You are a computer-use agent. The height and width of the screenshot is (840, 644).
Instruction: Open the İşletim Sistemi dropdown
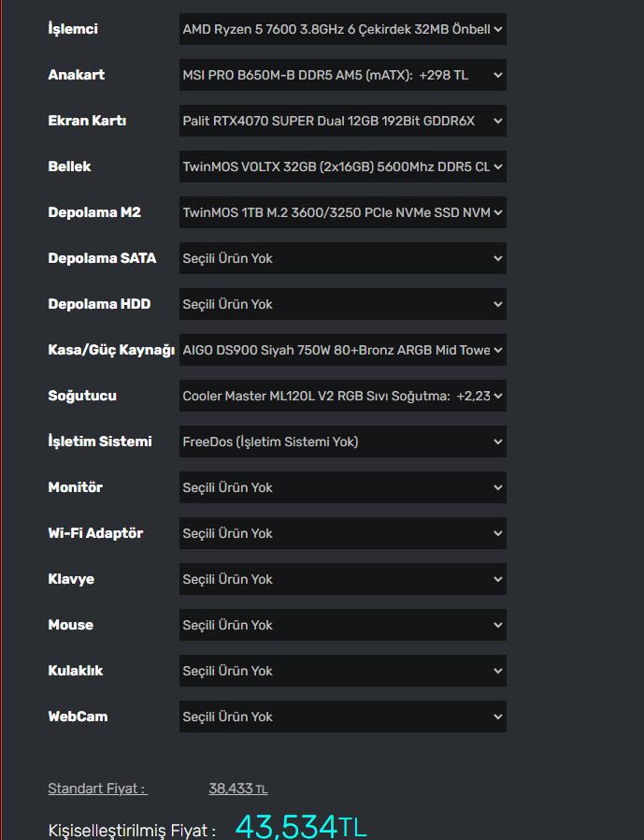click(x=342, y=442)
